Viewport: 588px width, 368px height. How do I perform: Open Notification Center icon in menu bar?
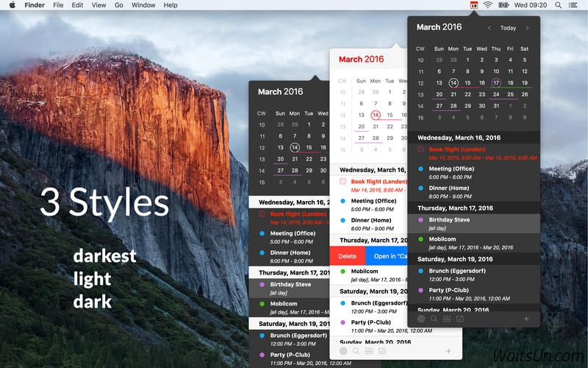point(573,5)
